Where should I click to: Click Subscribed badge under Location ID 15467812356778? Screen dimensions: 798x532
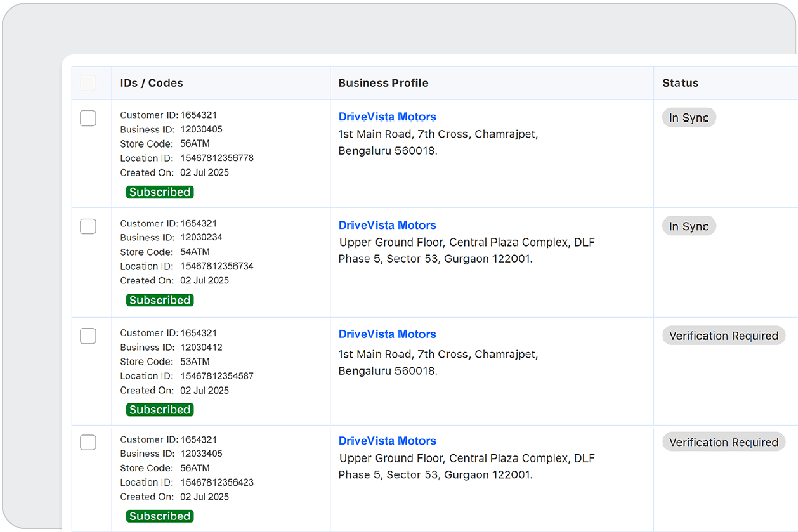[160, 192]
